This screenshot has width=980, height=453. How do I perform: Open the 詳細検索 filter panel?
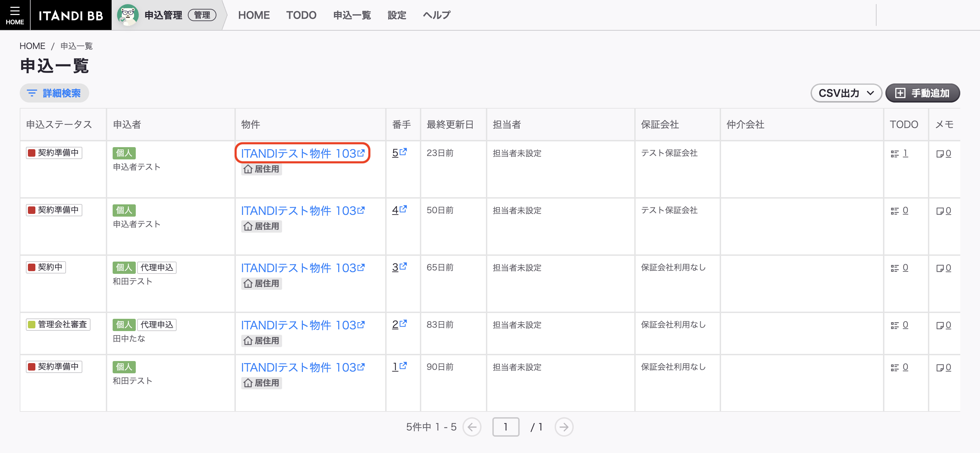coord(54,93)
